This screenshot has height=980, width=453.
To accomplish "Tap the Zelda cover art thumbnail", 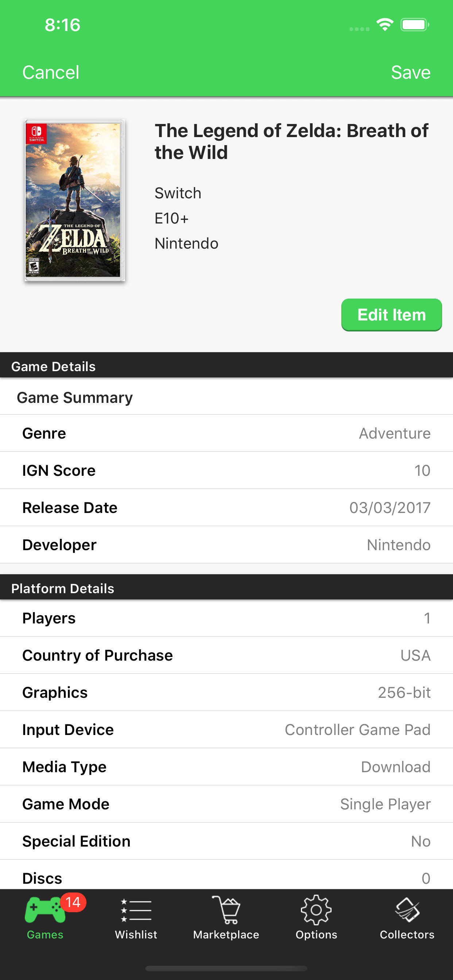I will tap(75, 200).
